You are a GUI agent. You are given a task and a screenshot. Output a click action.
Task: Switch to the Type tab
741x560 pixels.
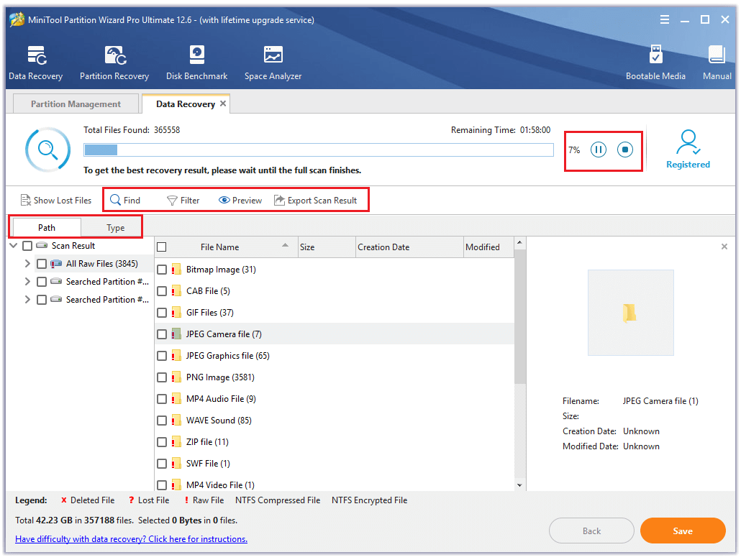click(115, 228)
